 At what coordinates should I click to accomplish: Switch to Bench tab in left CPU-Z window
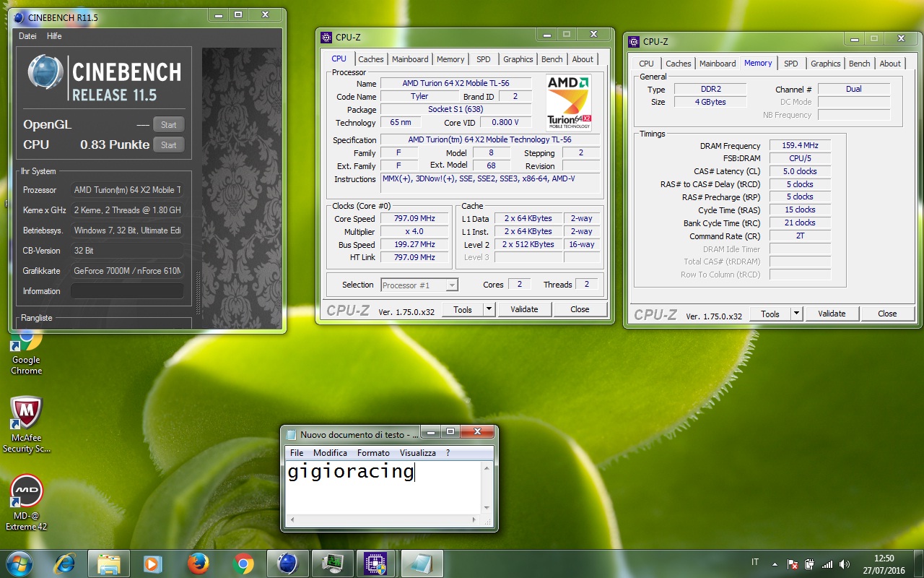click(x=552, y=59)
